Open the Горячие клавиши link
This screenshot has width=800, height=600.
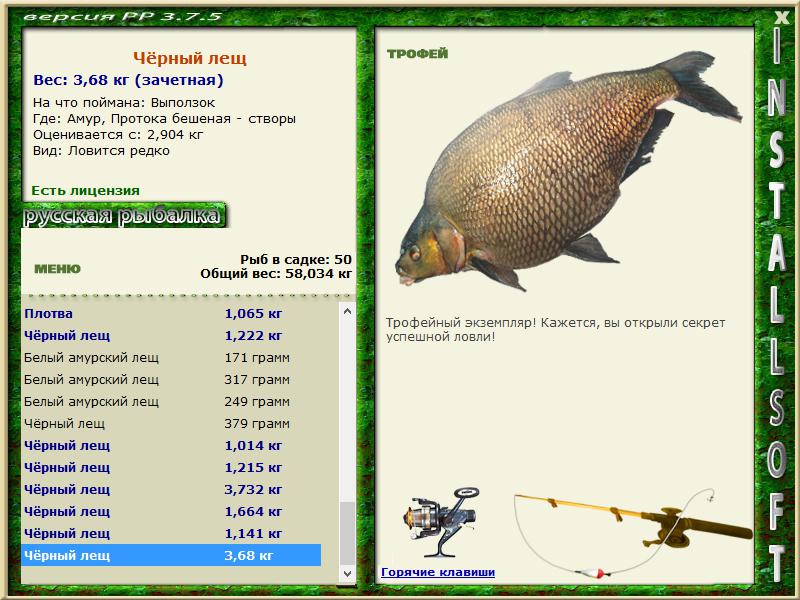(438, 572)
